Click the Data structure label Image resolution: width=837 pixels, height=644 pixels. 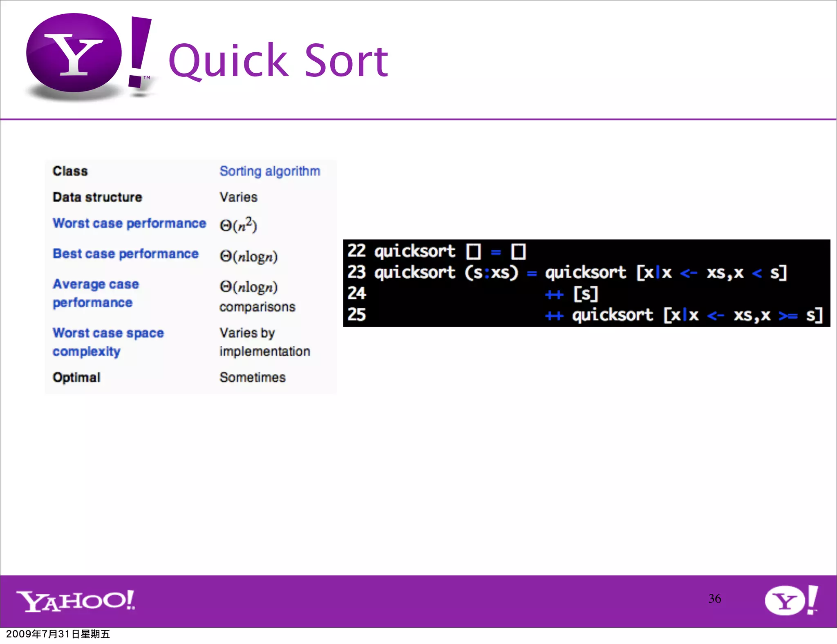(97, 197)
